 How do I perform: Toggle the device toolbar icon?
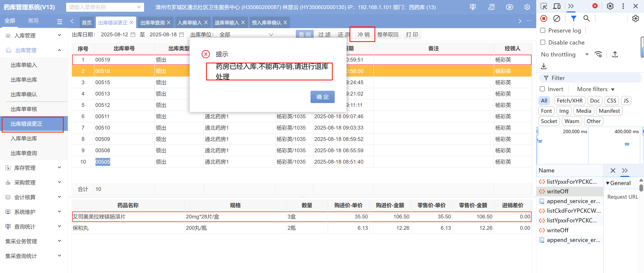click(557, 6)
